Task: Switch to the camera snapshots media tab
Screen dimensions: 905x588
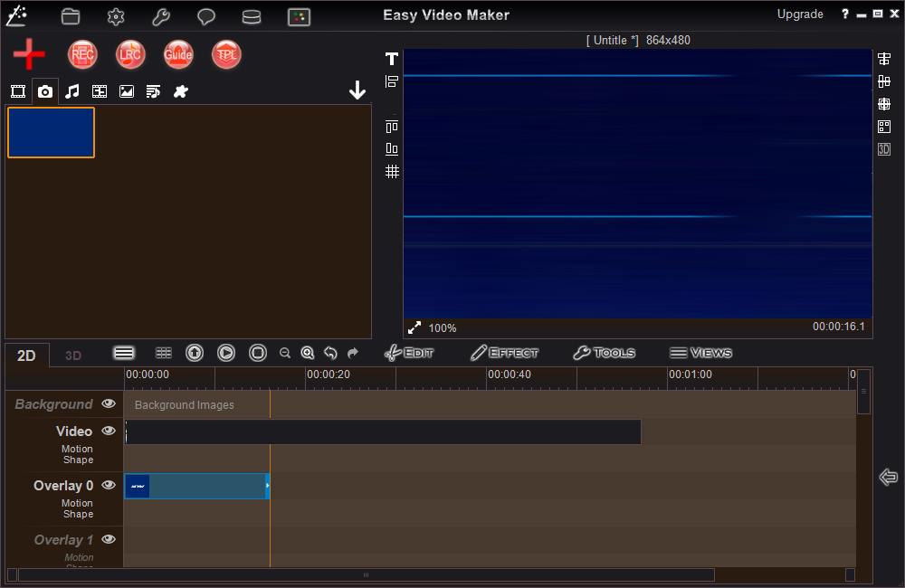Action: [x=45, y=91]
